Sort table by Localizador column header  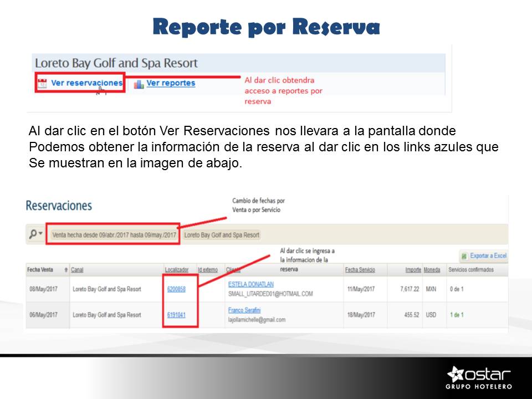click(177, 270)
